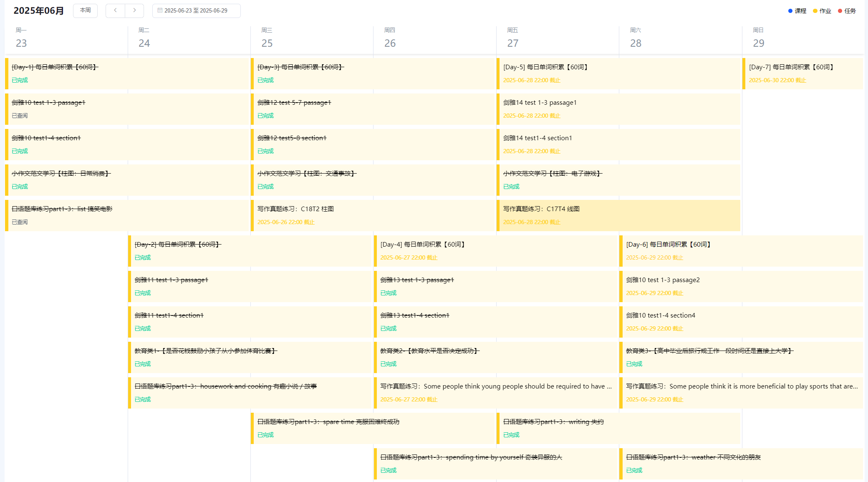This screenshot has width=868, height=482.
Task: Select the 周五 27 day header
Action: pos(513,38)
